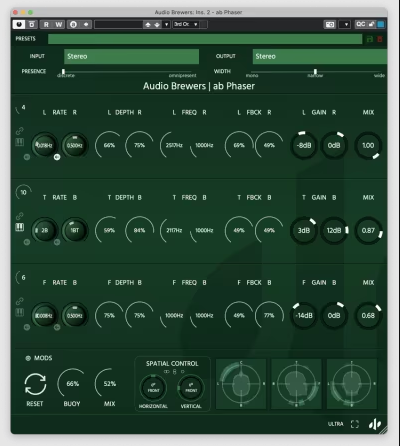Open the PRESETS selection bar
Image resolution: width=400 pixels, height=446 pixels.
[205, 39]
